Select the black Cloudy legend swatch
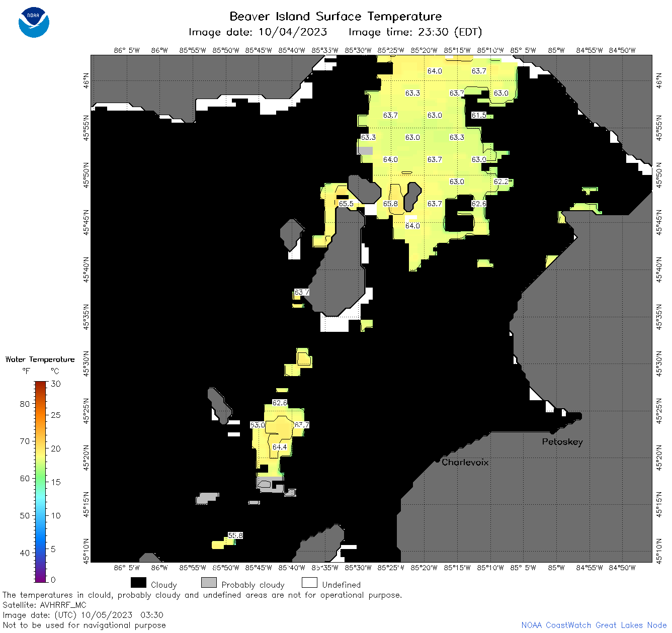Screen dimensions: 672x633 (138, 582)
